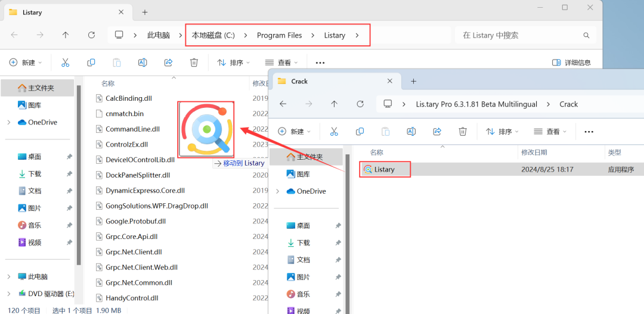Click Delete trash icon in Crack window toolbar
This screenshot has width=644, height=314.
tap(463, 131)
